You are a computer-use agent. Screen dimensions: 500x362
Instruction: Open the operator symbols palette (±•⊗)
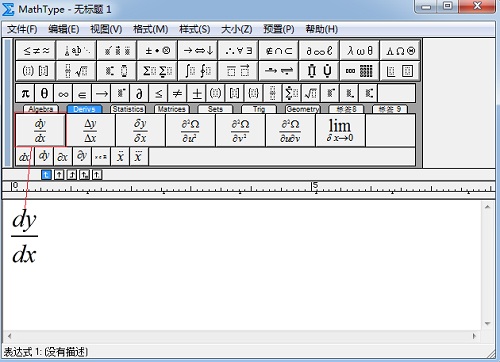point(158,51)
